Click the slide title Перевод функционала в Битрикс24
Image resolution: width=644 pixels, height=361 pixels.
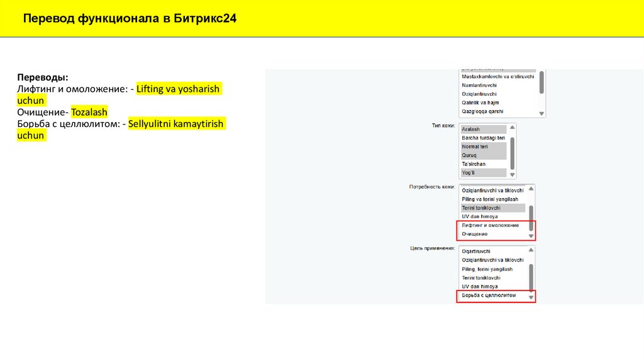pyautogui.click(x=130, y=18)
